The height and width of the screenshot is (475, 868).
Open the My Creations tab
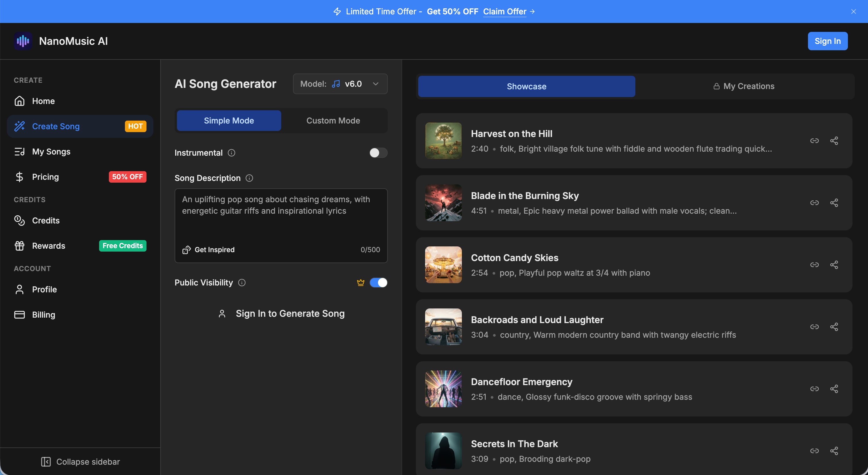744,86
